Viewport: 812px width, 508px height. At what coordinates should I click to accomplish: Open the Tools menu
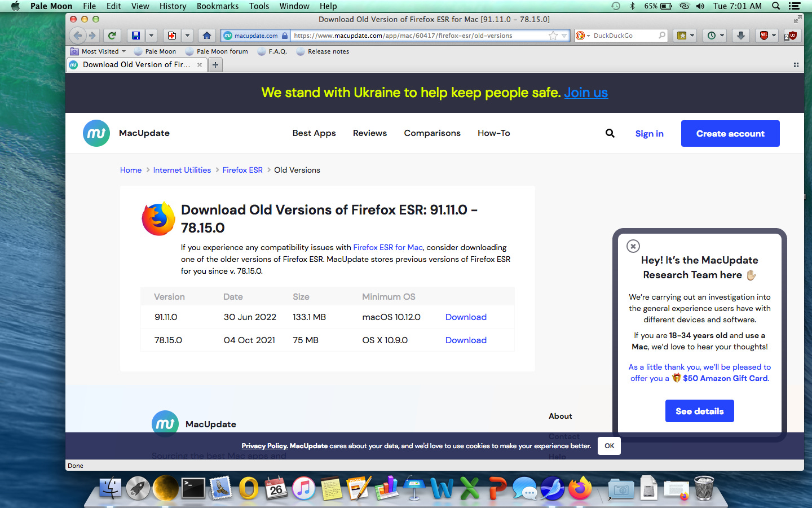[x=259, y=6]
